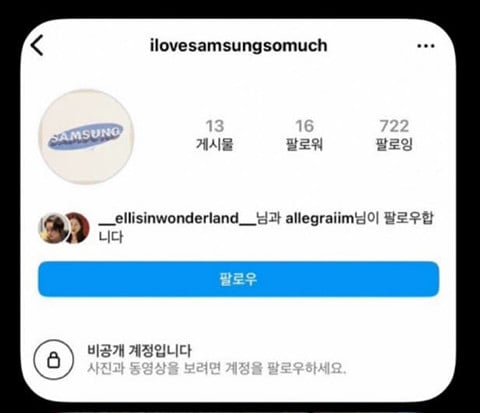Open the three-dot more options menu
The width and height of the screenshot is (480, 413).
point(426,46)
